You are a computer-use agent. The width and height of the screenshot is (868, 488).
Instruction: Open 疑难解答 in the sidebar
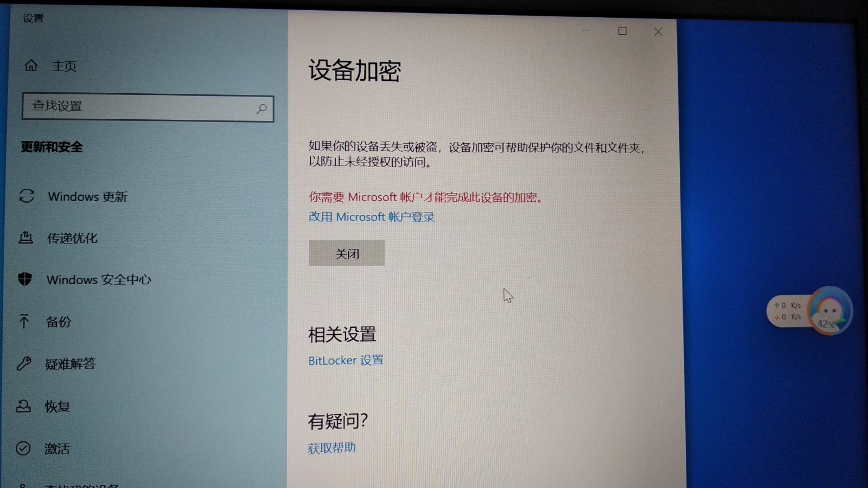pyautogui.click(x=71, y=364)
